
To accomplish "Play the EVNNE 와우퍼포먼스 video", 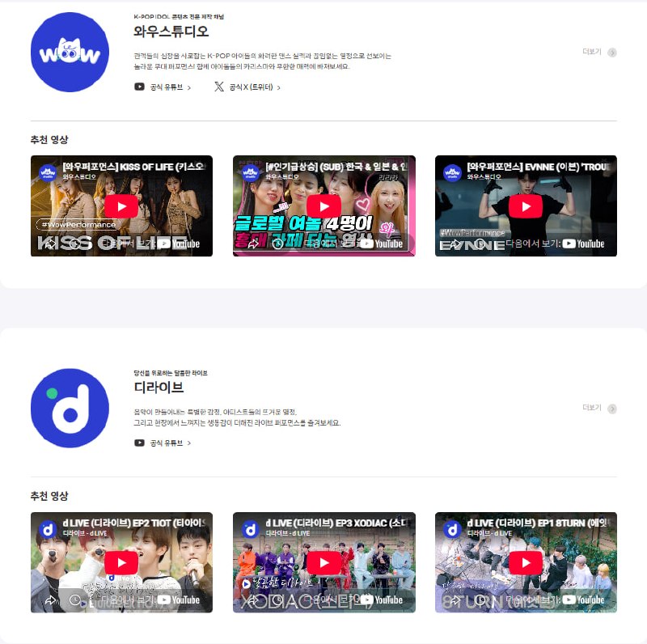I will click(526, 206).
